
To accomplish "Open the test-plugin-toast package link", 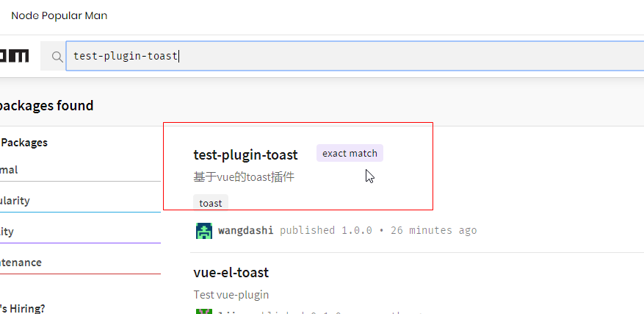I will point(245,154).
